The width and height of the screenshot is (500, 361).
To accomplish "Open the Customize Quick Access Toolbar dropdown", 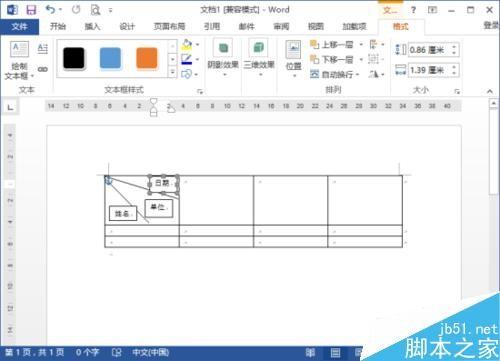I will click(111, 10).
